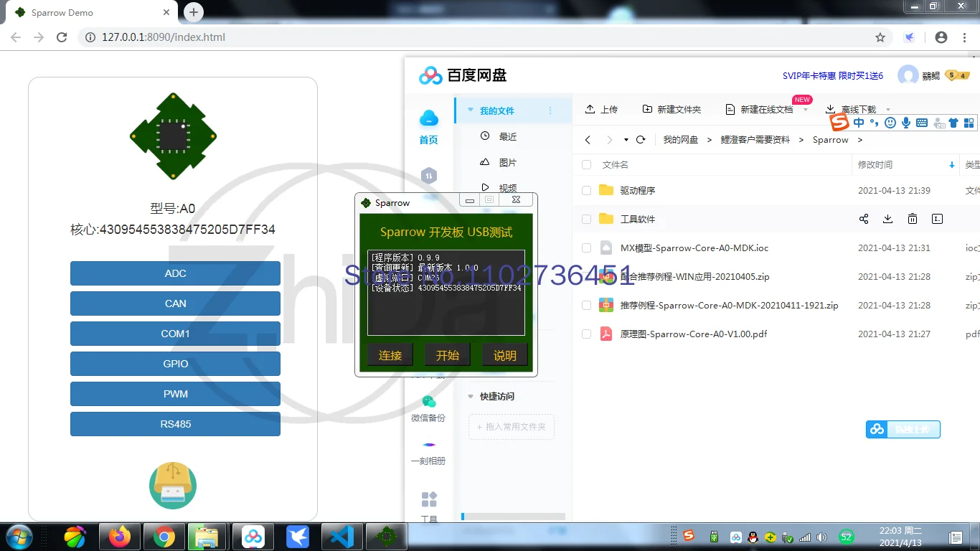This screenshot has width=980, height=551.
Task: Open the navigation history dropdown arrow
Action: point(626,140)
